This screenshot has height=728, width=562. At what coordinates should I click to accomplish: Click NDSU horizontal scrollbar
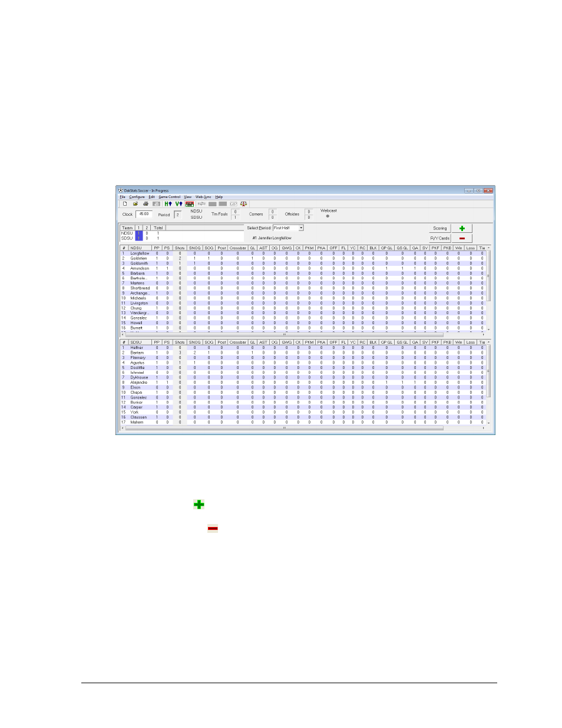coord(284,334)
